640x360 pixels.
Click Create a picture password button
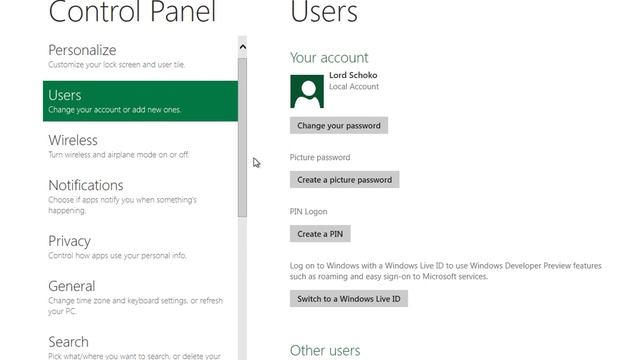tap(344, 180)
